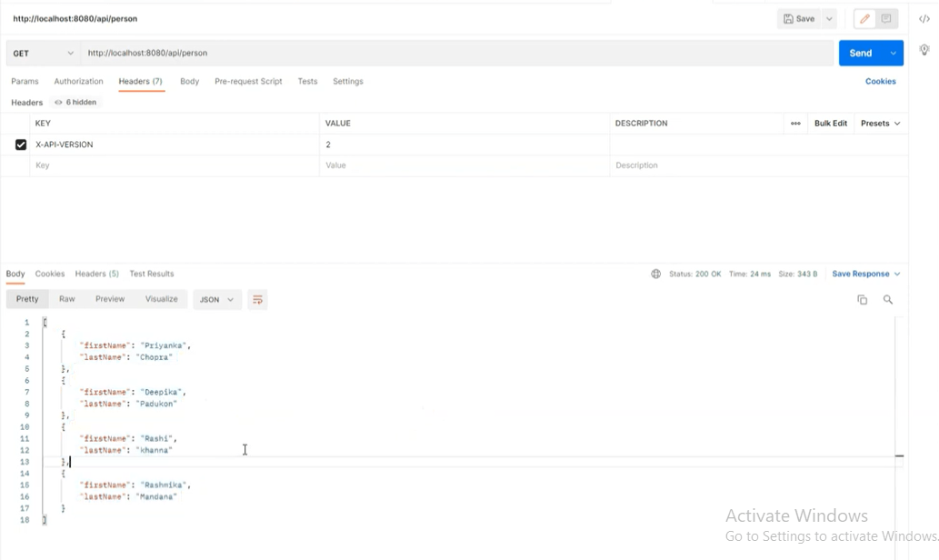Open the response Cookies tab
The image size is (939, 560).
50,274
